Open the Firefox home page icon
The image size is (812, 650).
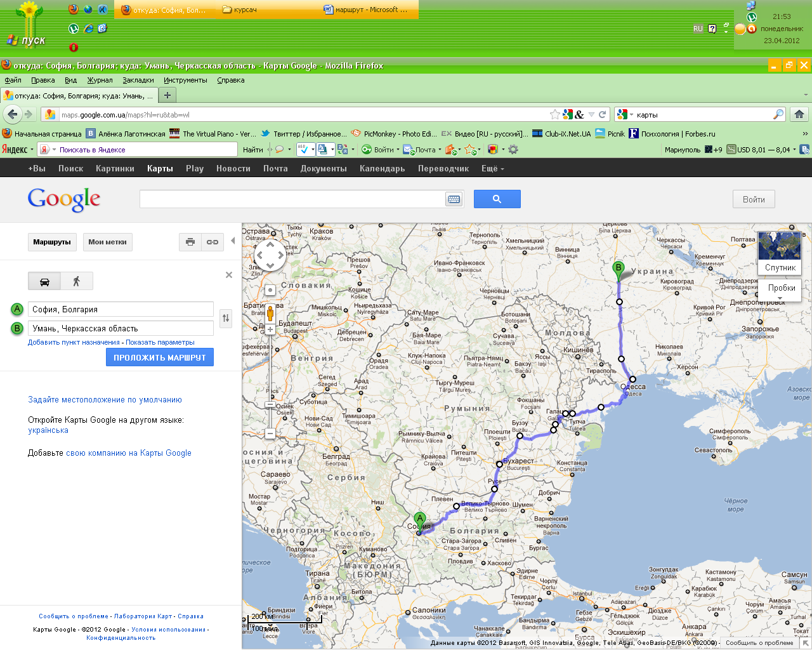pos(799,114)
